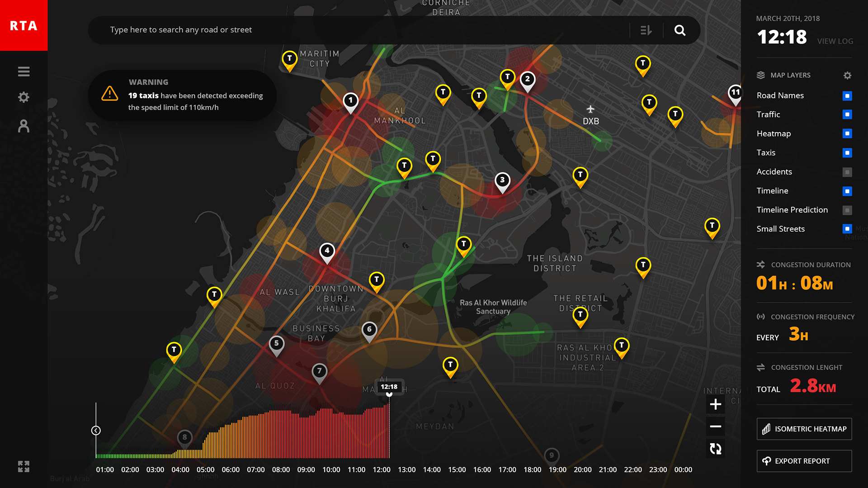Click the Ras Al Khor Wildlife Sanctuary label
The image size is (868, 488).
click(493, 307)
